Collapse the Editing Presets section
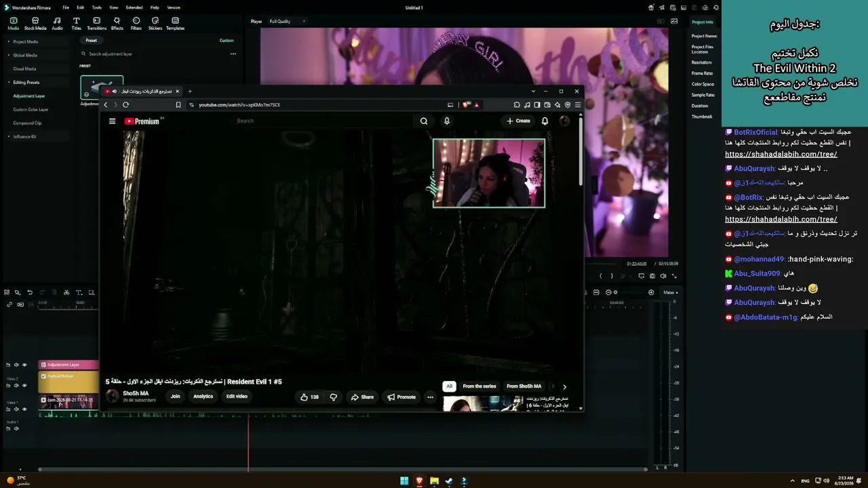 [x=9, y=82]
